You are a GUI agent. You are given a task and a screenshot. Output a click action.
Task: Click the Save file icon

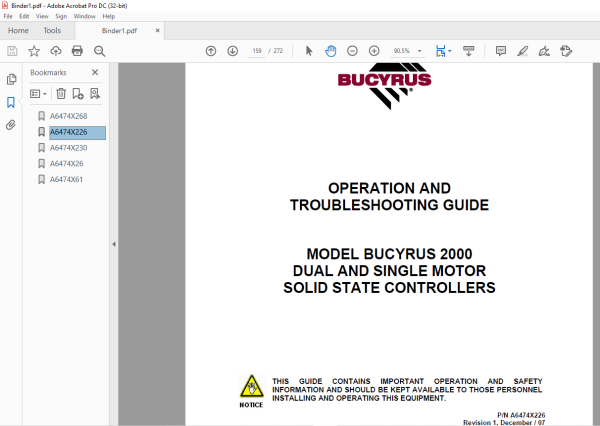(12, 51)
